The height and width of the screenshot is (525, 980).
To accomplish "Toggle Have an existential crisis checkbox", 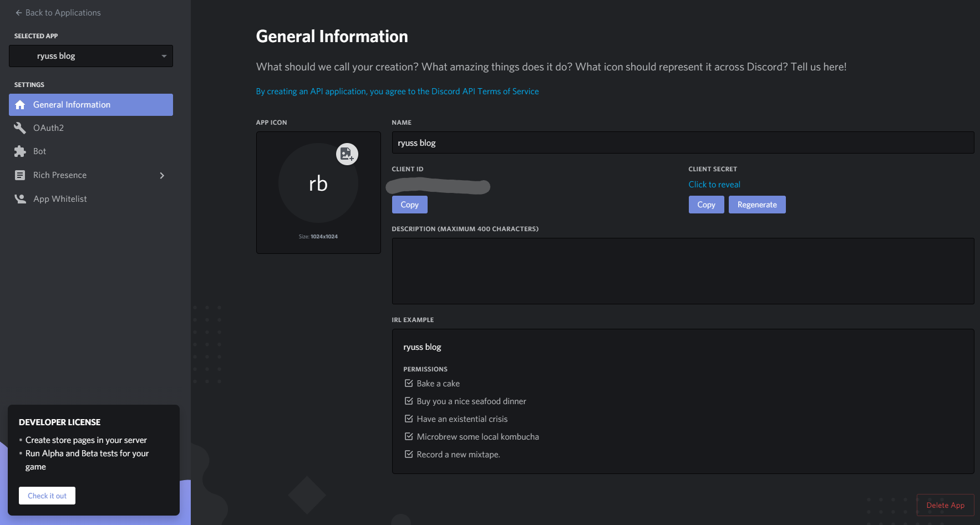I will 409,419.
